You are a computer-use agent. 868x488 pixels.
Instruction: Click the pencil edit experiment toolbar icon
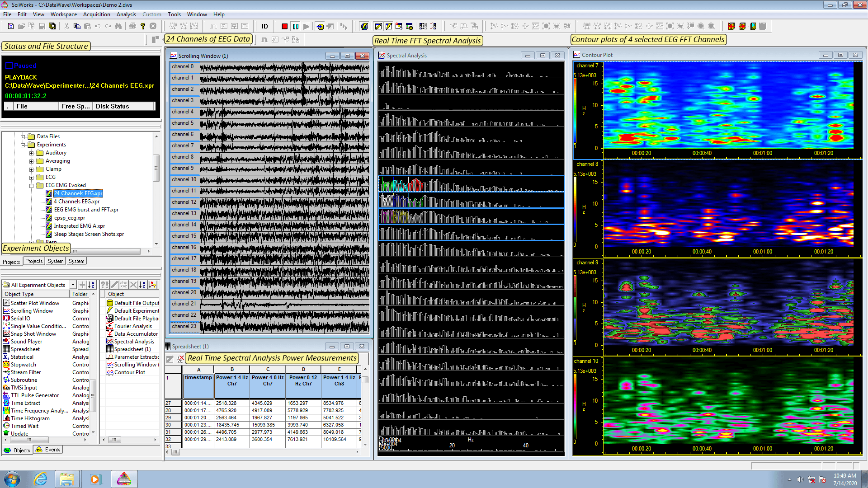(x=378, y=26)
